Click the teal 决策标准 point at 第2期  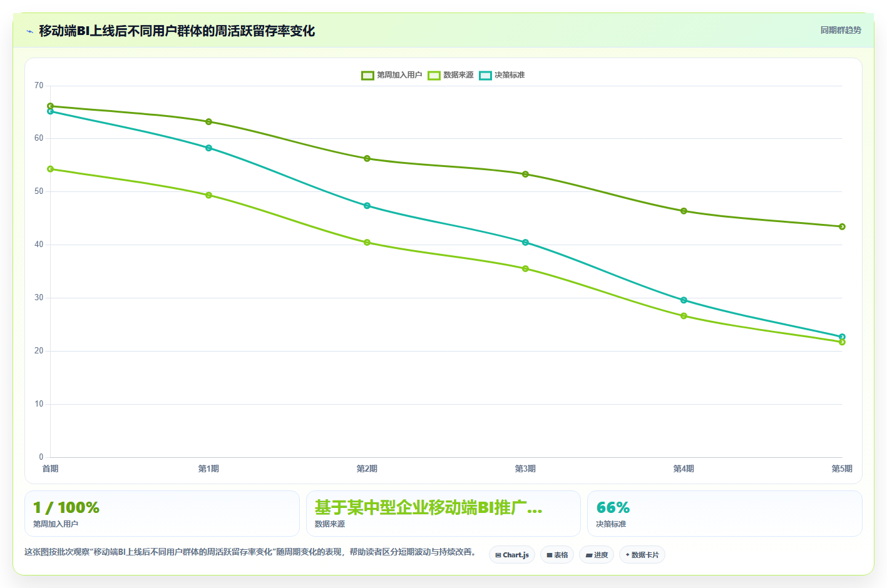point(367,206)
